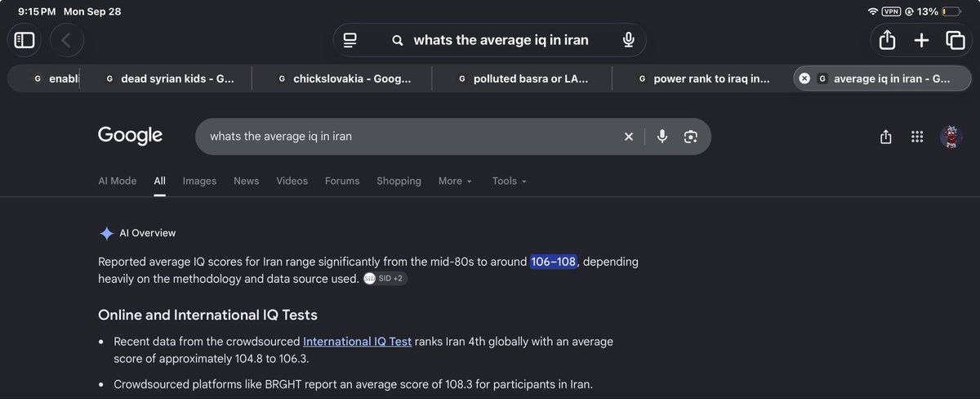
Task: Expand the More dropdown
Action: pos(455,181)
